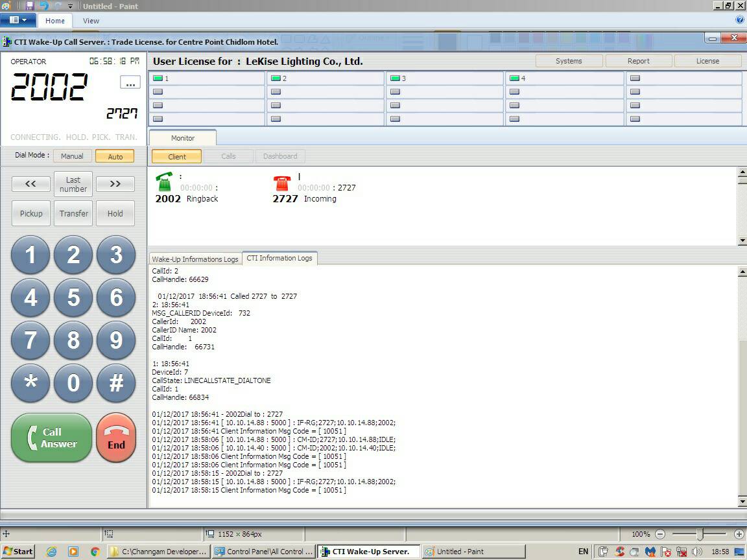Expand the Quick Access Toolbar customize arrow
The image size is (747, 560).
[x=70, y=6]
